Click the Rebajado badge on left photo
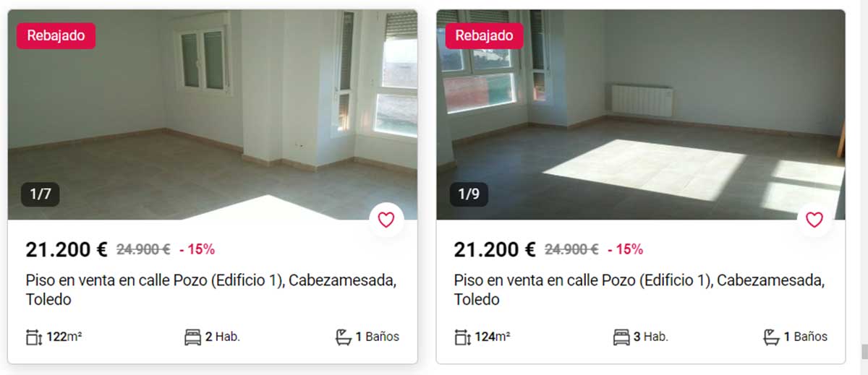This screenshot has width=868, height=375. coord(56,35)
